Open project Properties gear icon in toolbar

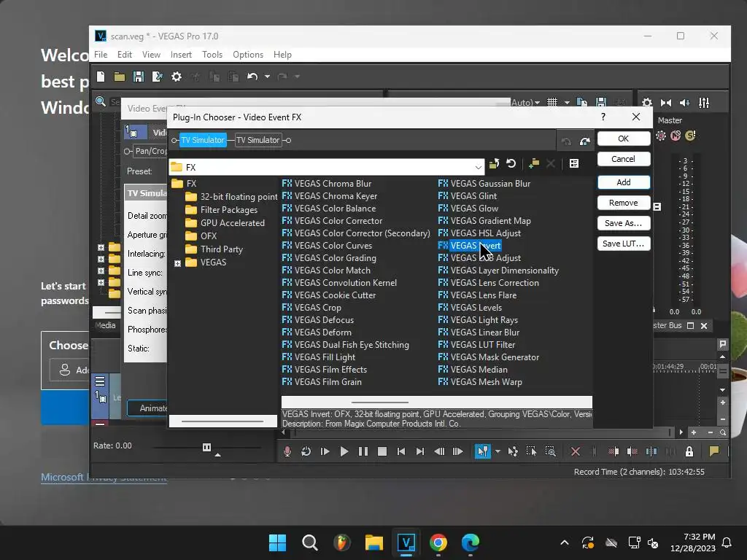(x=177, y=77)
